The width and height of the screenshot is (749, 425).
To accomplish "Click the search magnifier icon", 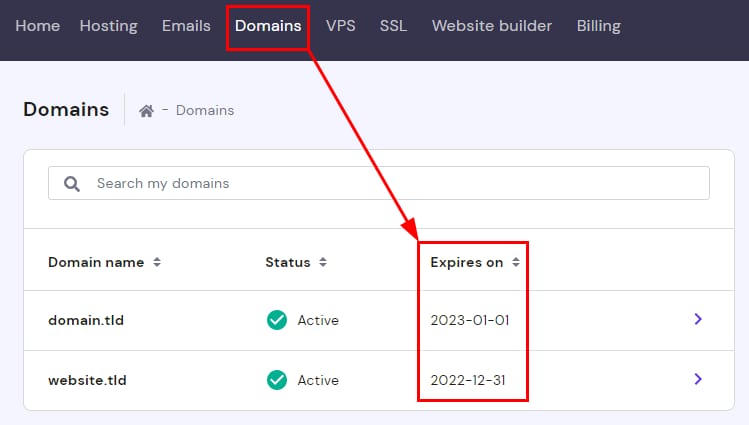I will pos(71,184).
